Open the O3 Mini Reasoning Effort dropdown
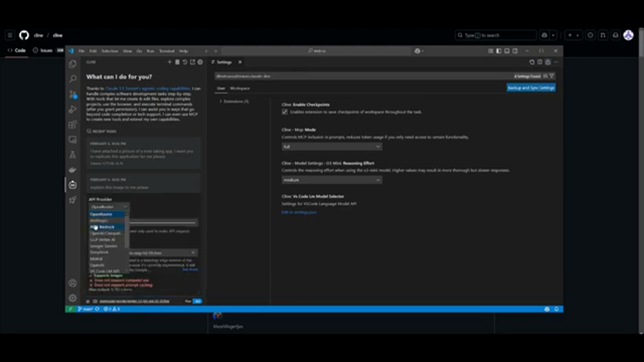The height and width of the screenshot is (362, 644). [331, 179]
